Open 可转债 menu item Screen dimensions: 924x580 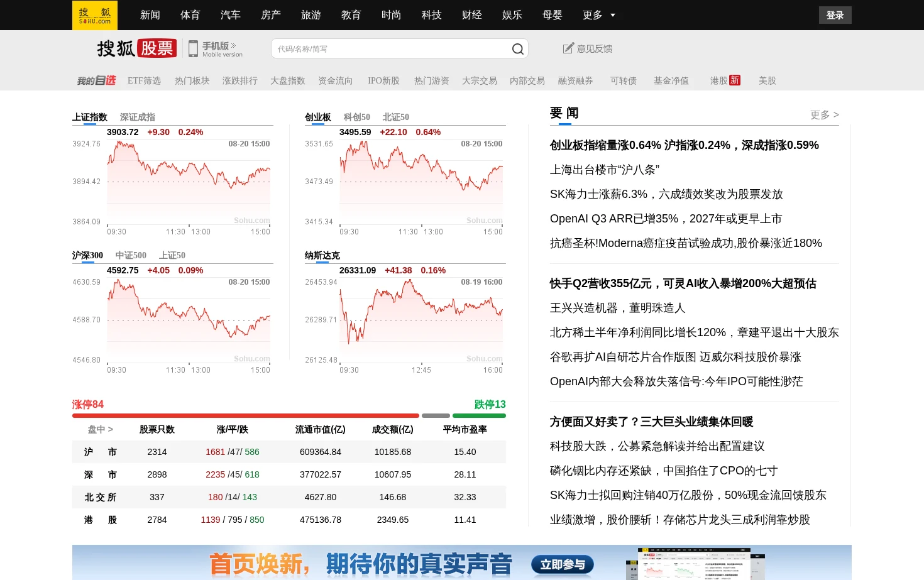pyautogui.click(x=624, y=80)
